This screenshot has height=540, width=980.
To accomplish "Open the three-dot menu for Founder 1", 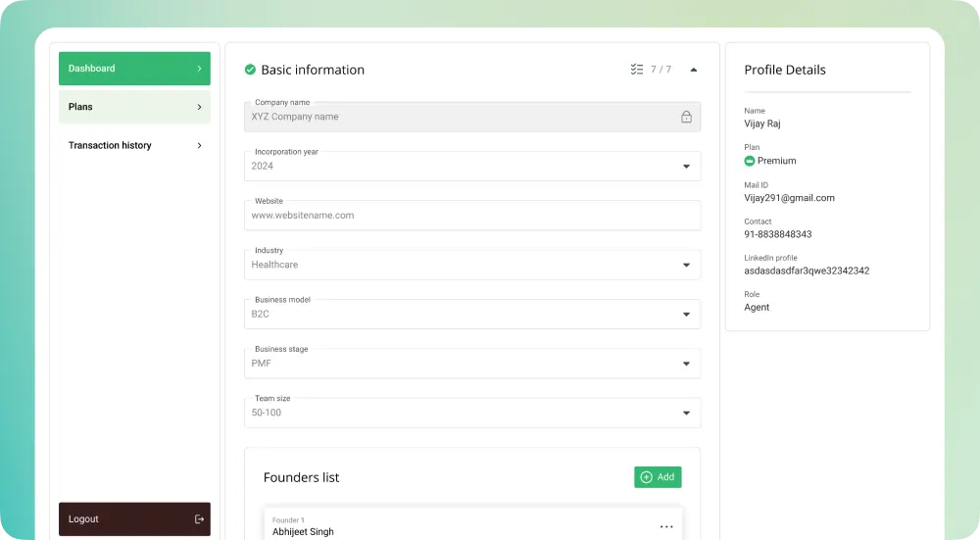I will click(666, 526).
